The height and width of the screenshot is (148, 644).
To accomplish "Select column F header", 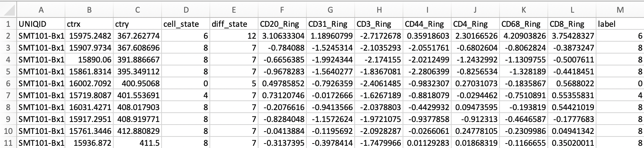I will (x=282, y=10).
